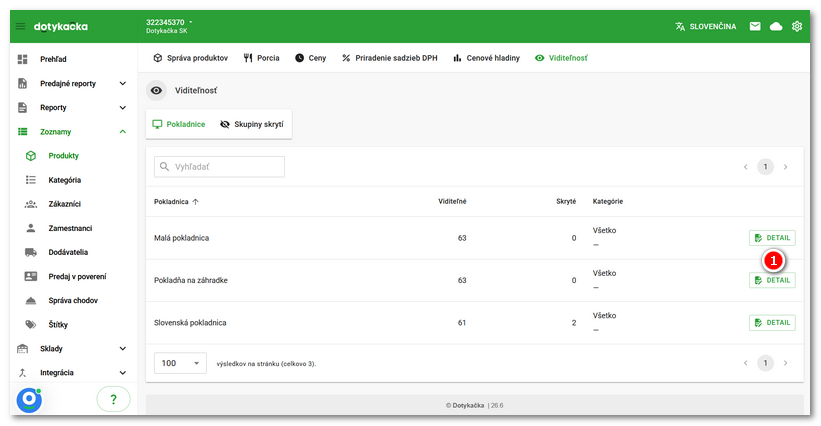Image resolution: width=821 pixels, height=426 pixels.
Task: Click the Správa chodov cloche icon
Action: tap(31, 300)
